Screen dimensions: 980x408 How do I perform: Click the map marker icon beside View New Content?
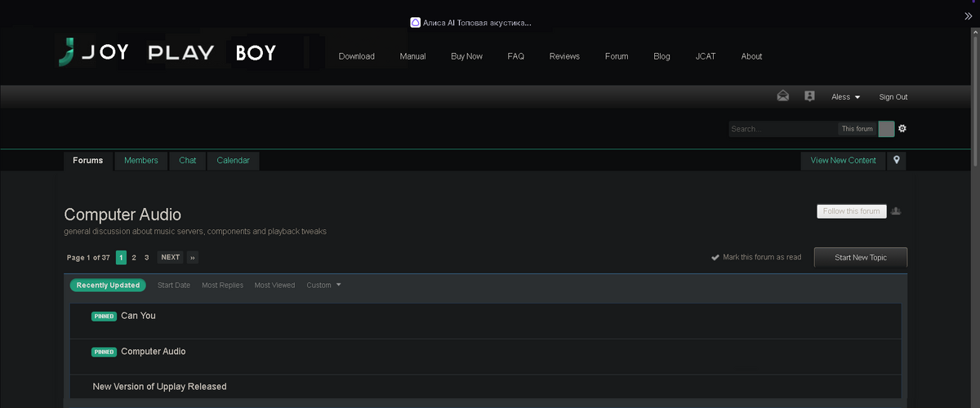pos(897,161)
